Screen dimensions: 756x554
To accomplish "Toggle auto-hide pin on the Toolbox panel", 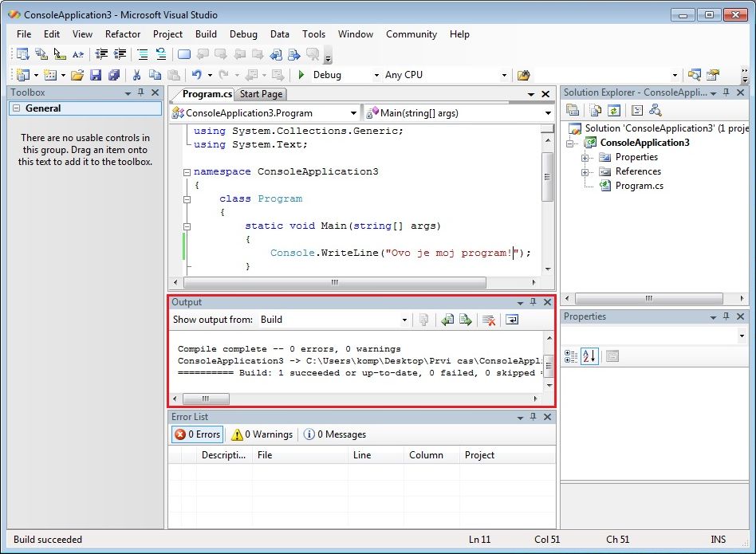I will click(x=141, y=92).
